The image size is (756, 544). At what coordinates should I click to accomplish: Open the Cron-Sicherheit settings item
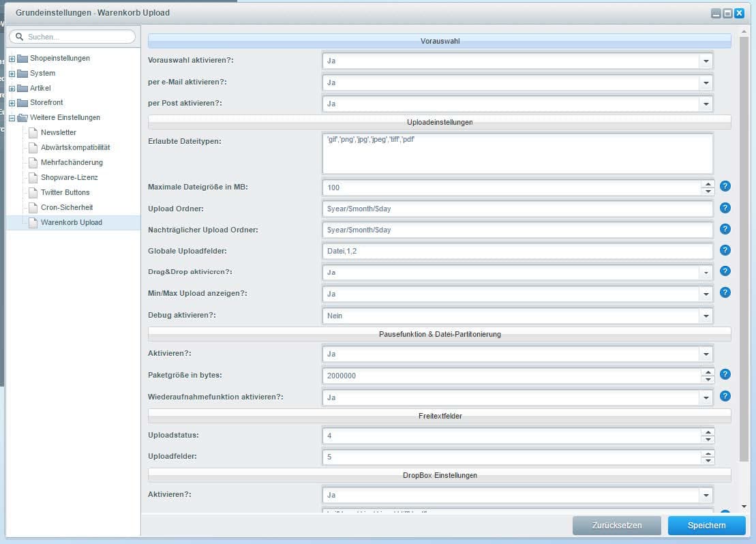pyautogui.click(x=66, y=207)
